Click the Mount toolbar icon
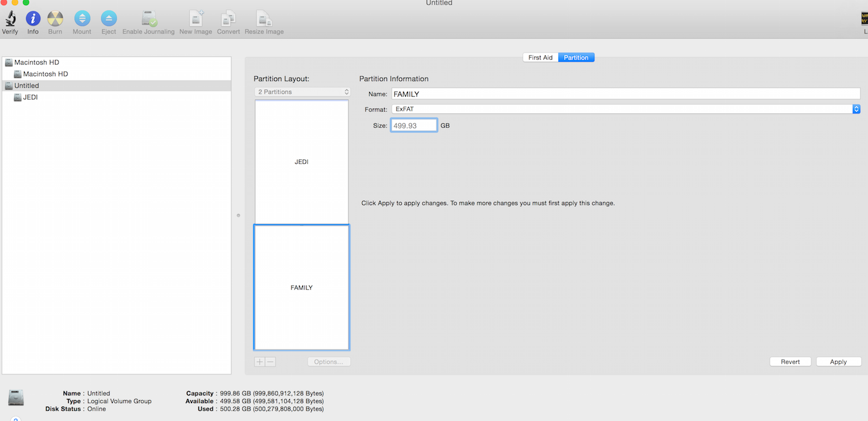 pos(82,19)
